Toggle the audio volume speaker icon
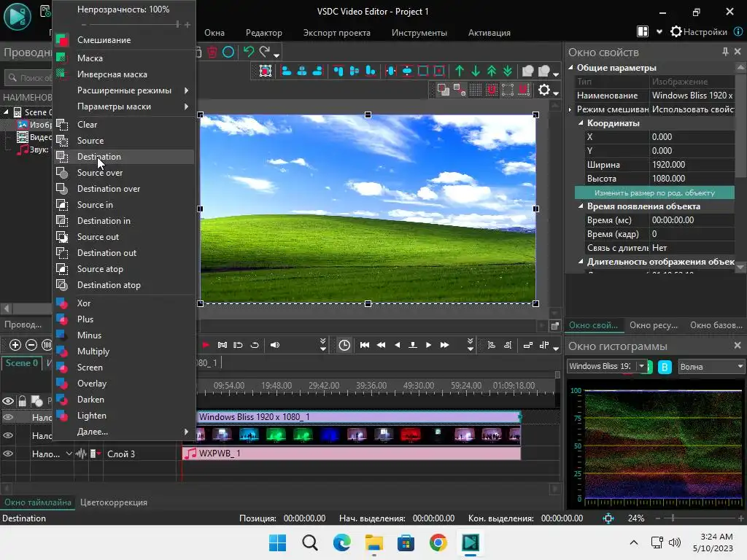 275,345
